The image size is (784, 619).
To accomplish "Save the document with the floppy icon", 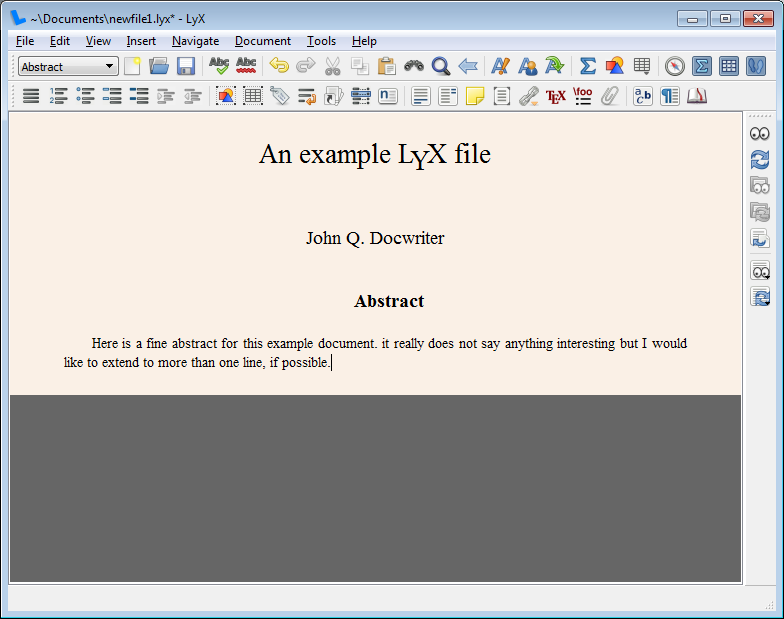I will 186,66.
